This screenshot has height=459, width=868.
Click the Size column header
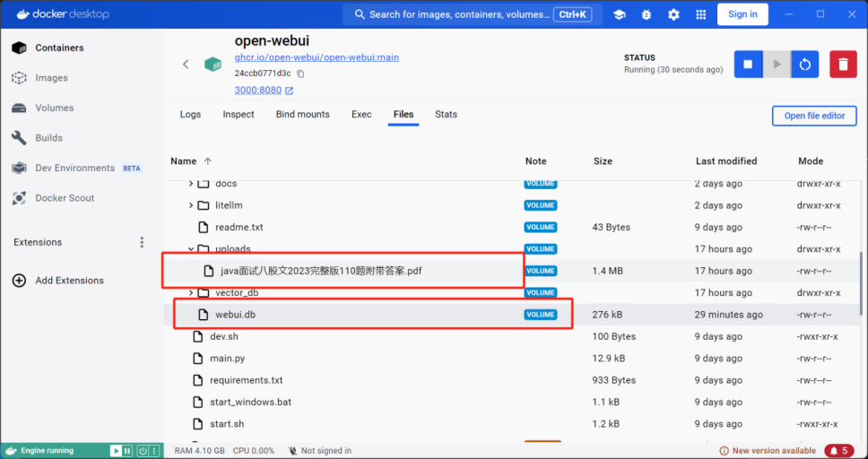pos(603,161)
